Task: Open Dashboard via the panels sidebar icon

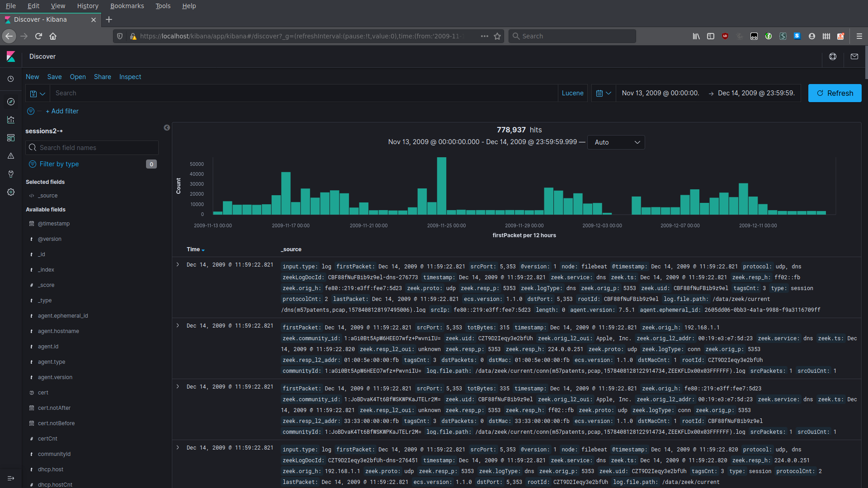Action: click(x=10, y=138)
